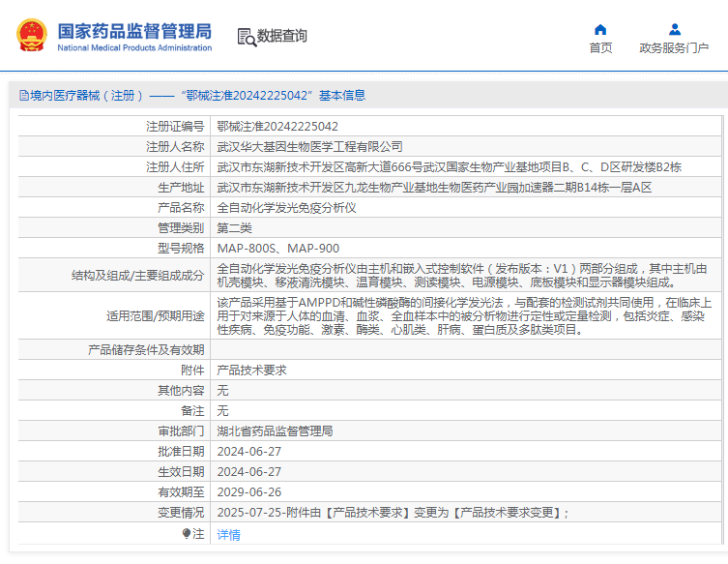Image resolution: width=728 pixels, height=564 pixels.
Task: Click the 产品技术要求 attachment value
Action: click(x=251, y=371)
